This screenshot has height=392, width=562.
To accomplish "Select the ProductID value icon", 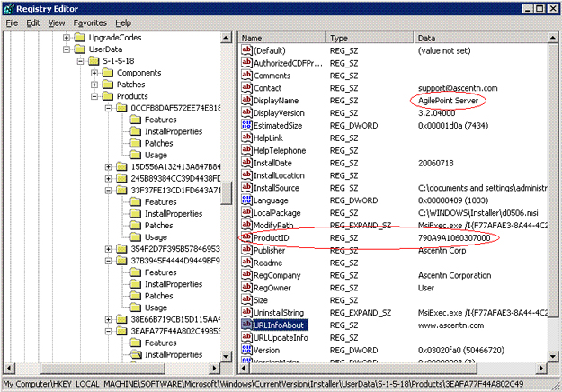I will click(x=247, y=237).
